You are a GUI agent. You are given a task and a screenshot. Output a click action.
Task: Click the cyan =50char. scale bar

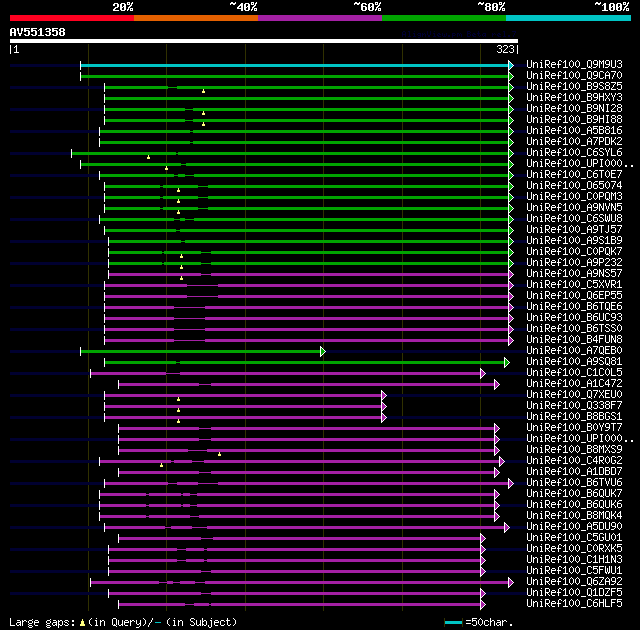[x=453, y=623]
